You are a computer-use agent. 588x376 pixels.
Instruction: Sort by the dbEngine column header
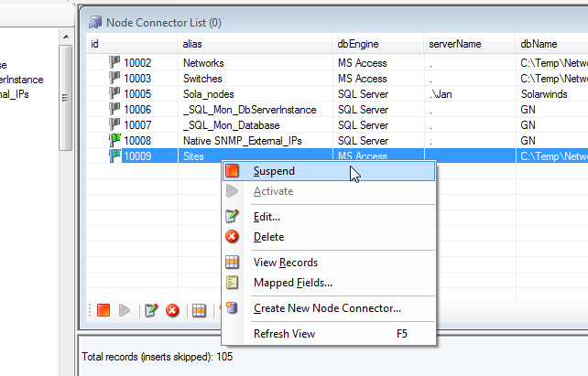[356, 43]
